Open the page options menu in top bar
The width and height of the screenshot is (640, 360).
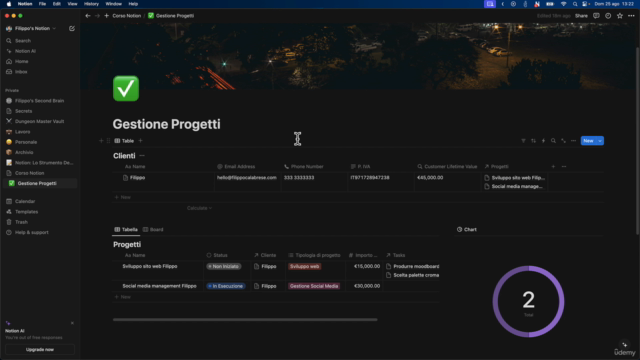(631, 16)
